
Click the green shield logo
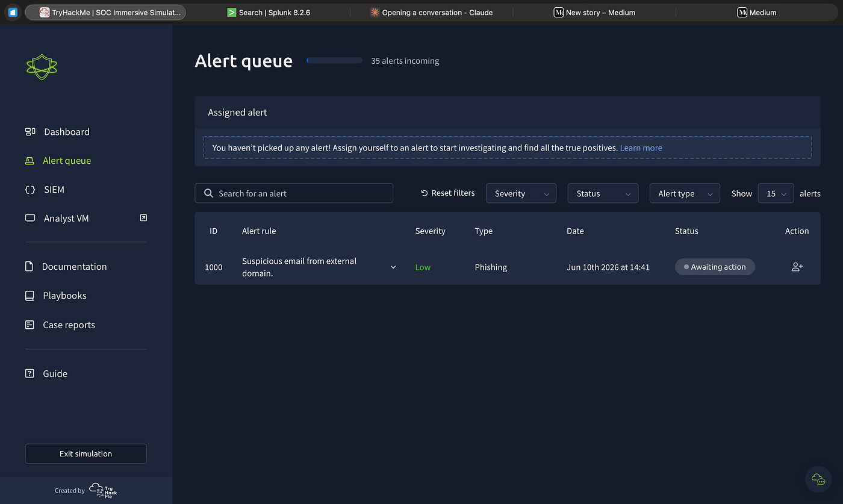(42, 67)
